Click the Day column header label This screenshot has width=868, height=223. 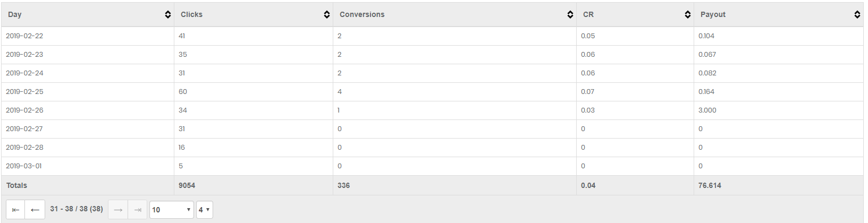click(15, 14)
